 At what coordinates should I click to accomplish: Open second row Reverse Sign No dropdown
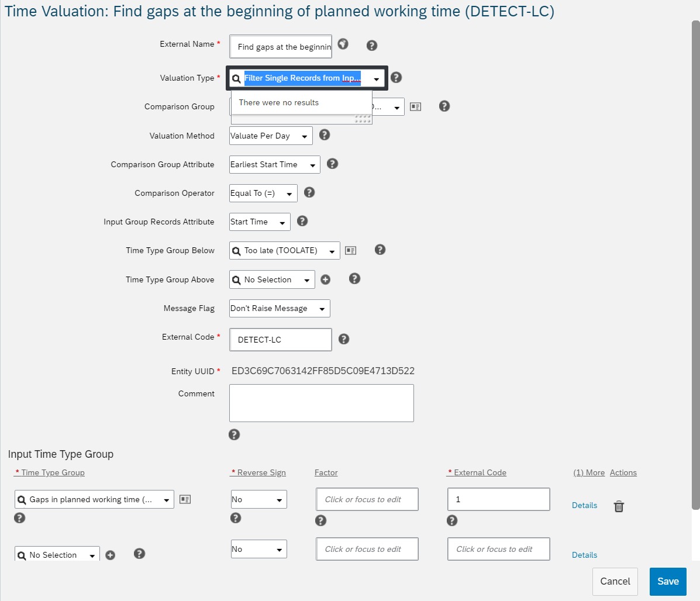click(259, 549)
